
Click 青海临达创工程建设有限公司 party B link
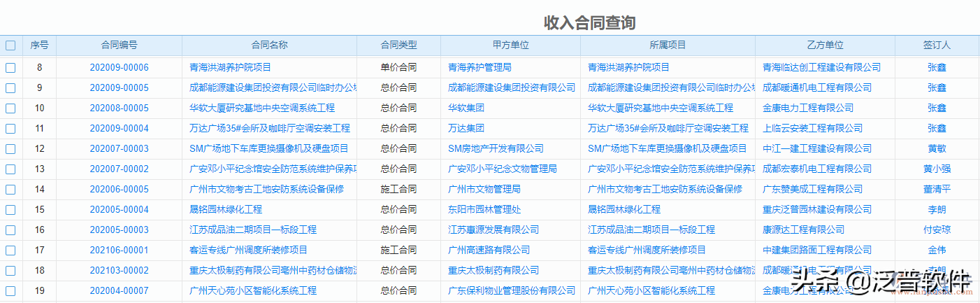(x=821, y=68)
